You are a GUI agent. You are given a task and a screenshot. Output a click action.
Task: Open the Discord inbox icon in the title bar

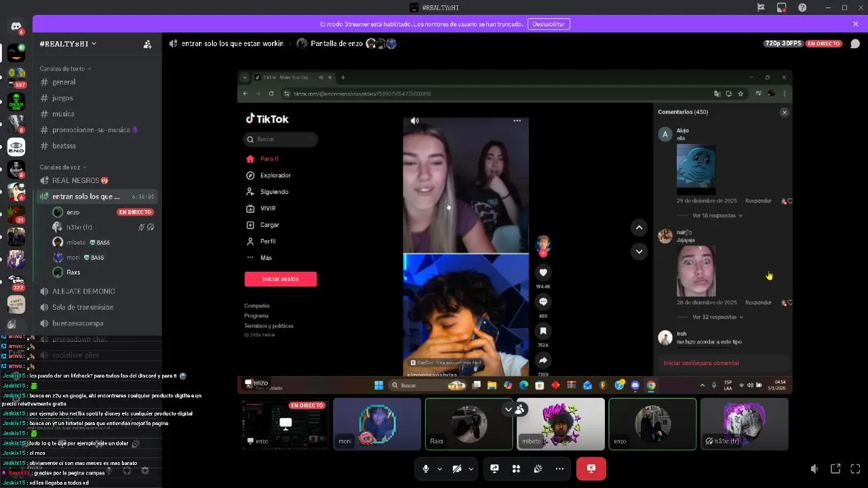(782, 7)
